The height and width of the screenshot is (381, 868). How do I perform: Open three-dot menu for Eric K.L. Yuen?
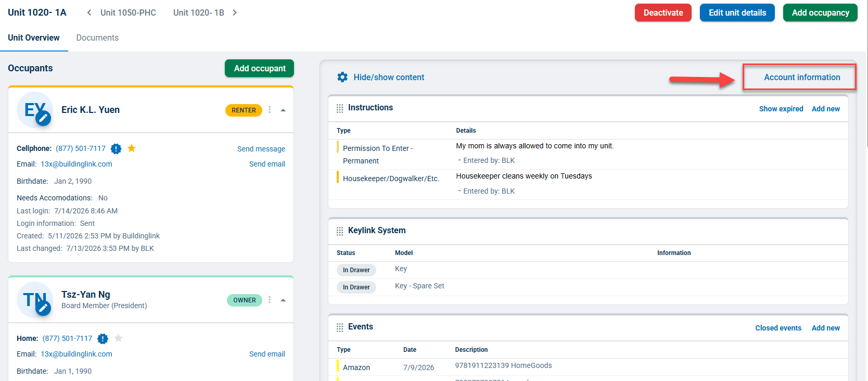pos(270,110)
